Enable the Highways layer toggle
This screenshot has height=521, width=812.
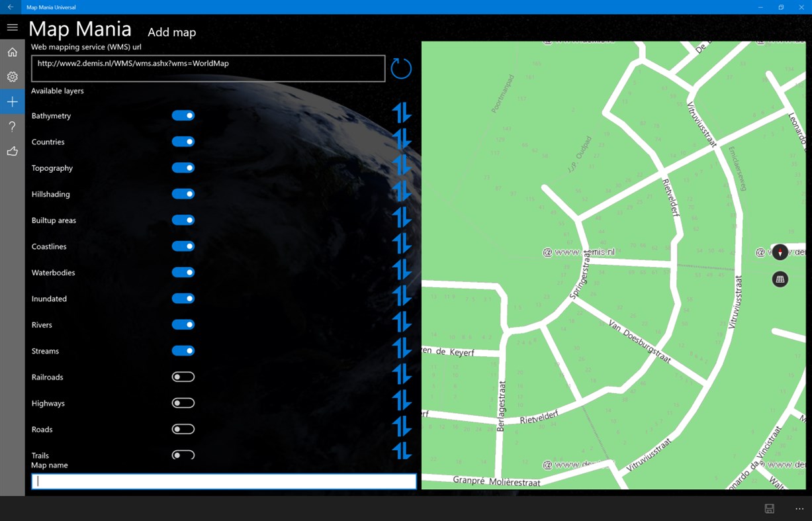click(183, 402)
